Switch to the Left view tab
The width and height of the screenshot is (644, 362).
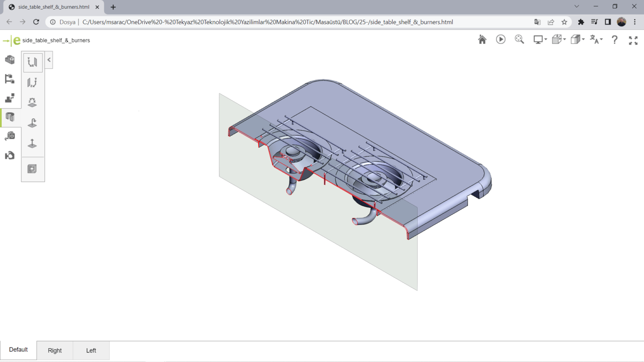91,350
